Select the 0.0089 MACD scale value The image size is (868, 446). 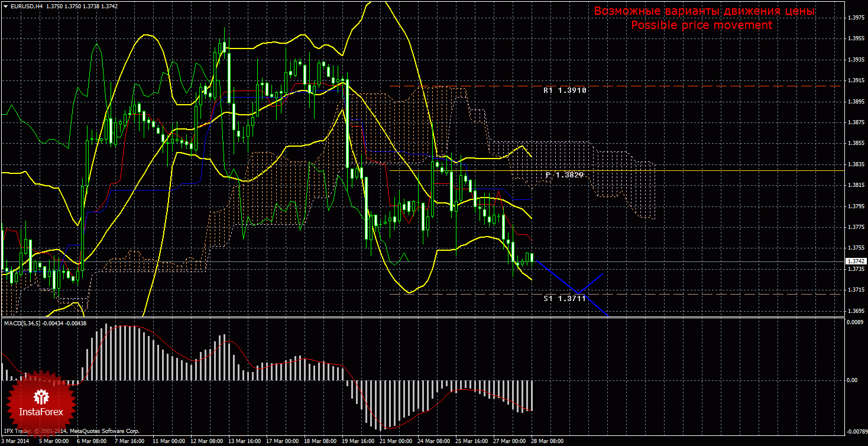(855, 322)
